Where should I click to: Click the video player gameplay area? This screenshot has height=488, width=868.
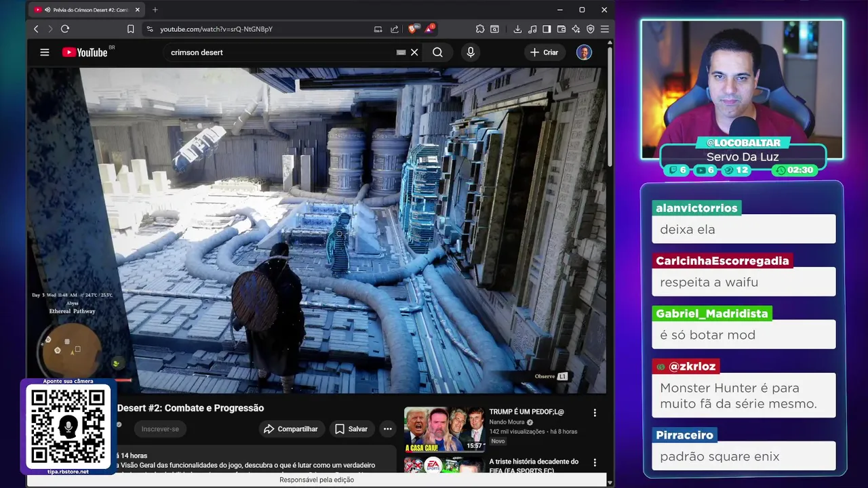click(317, 230)
